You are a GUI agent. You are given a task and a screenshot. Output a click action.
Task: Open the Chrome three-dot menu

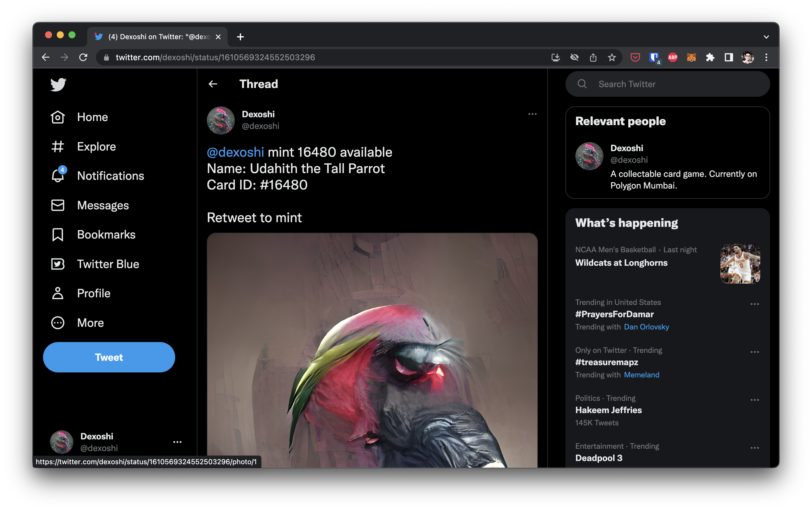click(766, 57)
